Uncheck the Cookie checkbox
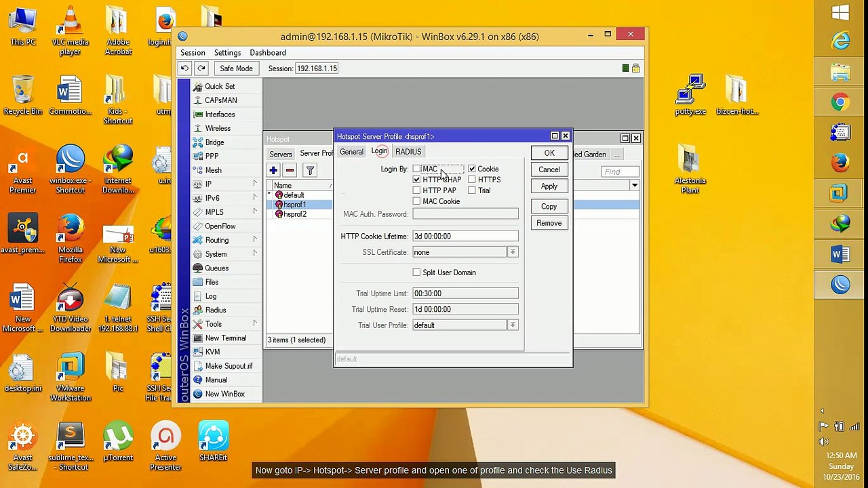The height and width of the screenshot is (488, 868). click(x=472, y=169)
